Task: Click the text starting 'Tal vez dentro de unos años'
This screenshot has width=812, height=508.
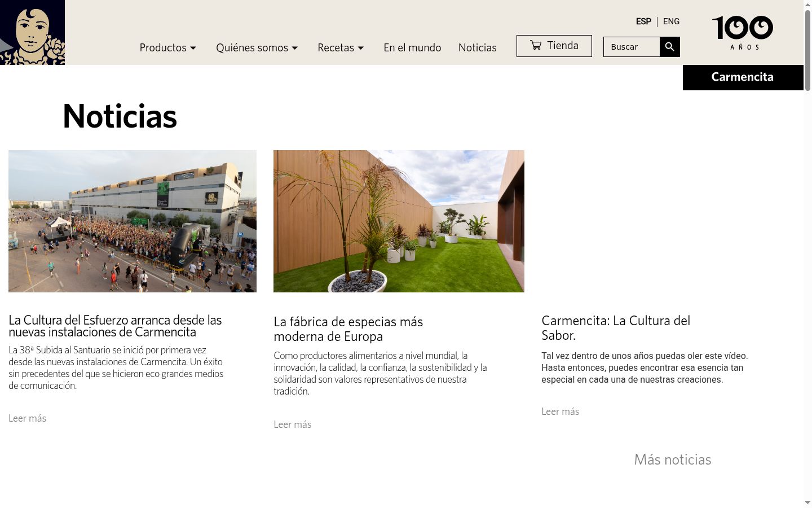Action: click(x=645, y=368)
